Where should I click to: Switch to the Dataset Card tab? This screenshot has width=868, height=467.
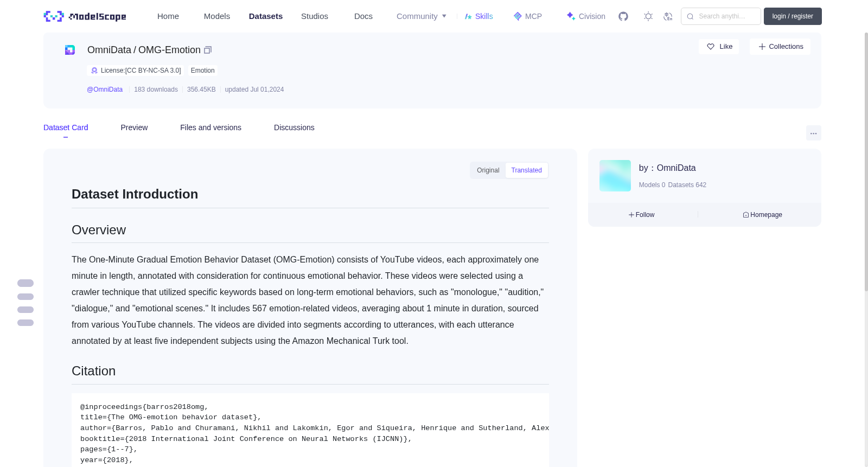coord(66,127)
